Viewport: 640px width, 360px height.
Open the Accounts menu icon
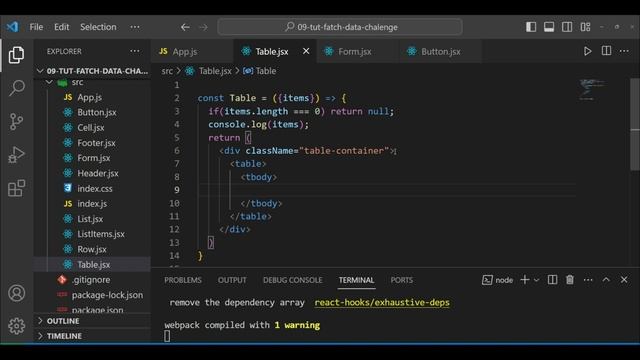click(16, 293)
